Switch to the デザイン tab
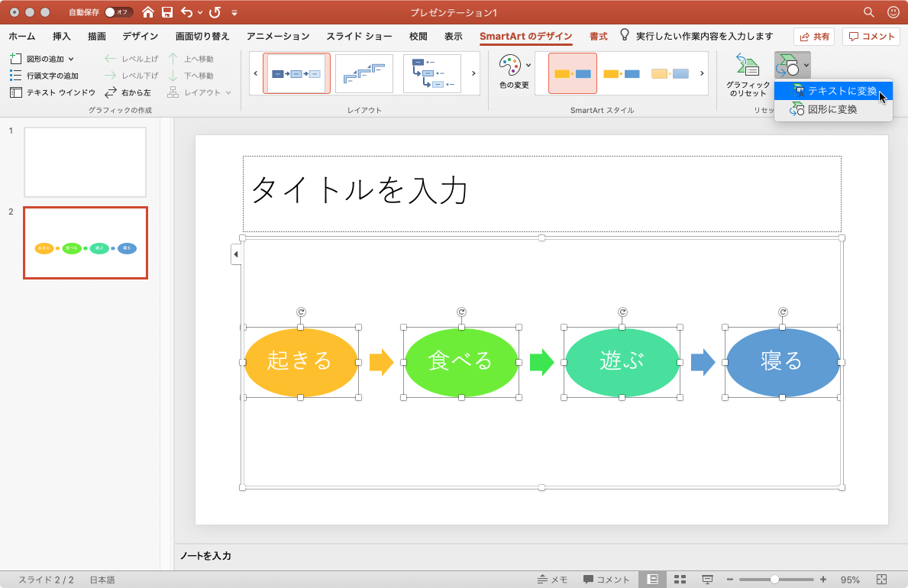This screenshot has height=588, width=908. click(141, 36)
